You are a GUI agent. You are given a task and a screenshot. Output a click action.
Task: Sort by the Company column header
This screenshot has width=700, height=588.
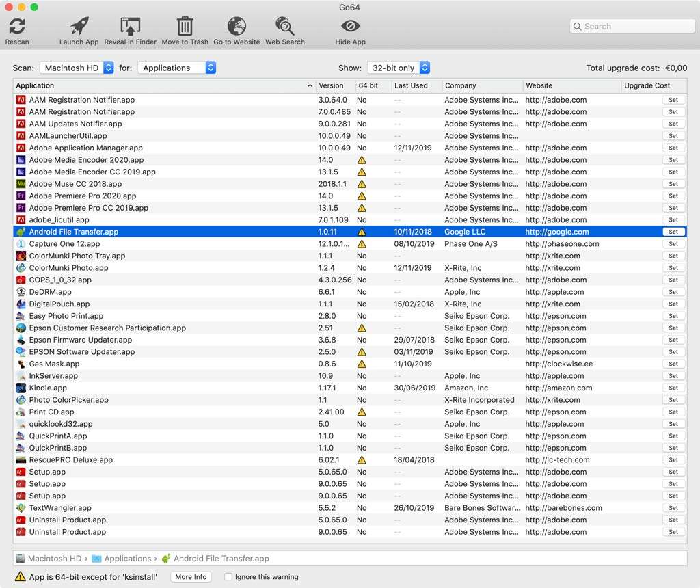[482, 85]
